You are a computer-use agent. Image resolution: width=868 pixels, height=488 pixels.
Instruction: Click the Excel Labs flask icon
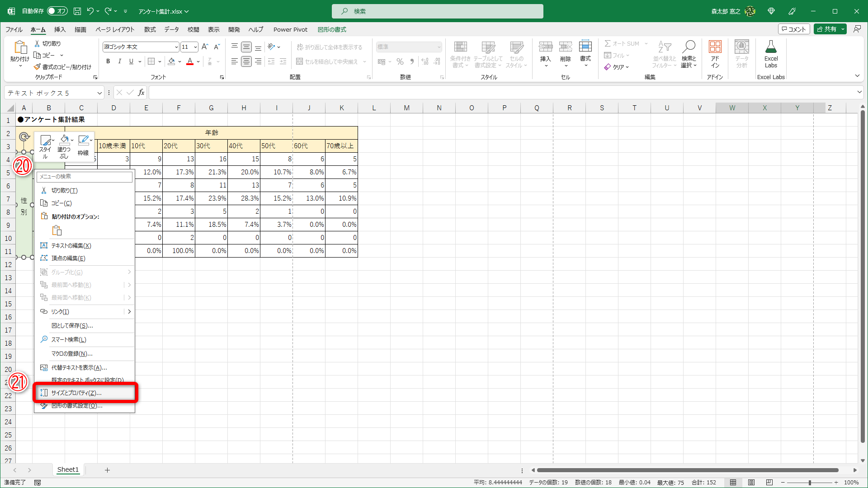pyautogui.click(x=771, y=47)
